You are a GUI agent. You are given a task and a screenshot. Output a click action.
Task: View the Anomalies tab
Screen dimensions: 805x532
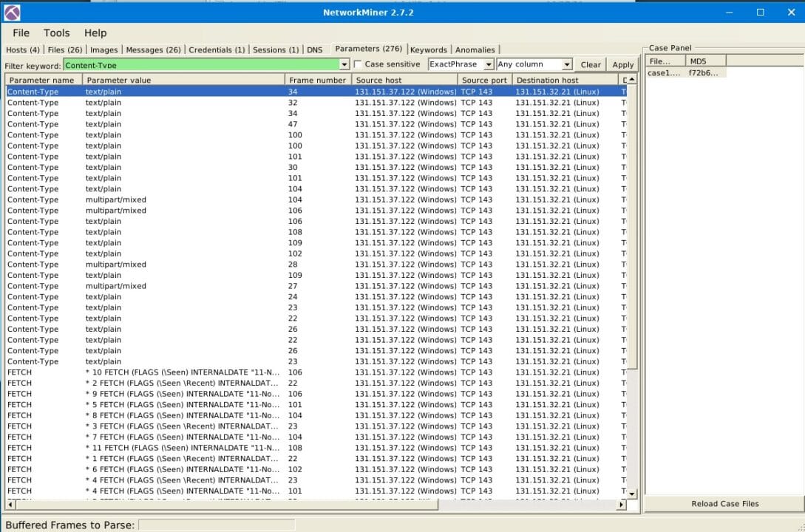click(x=475, y=50)
